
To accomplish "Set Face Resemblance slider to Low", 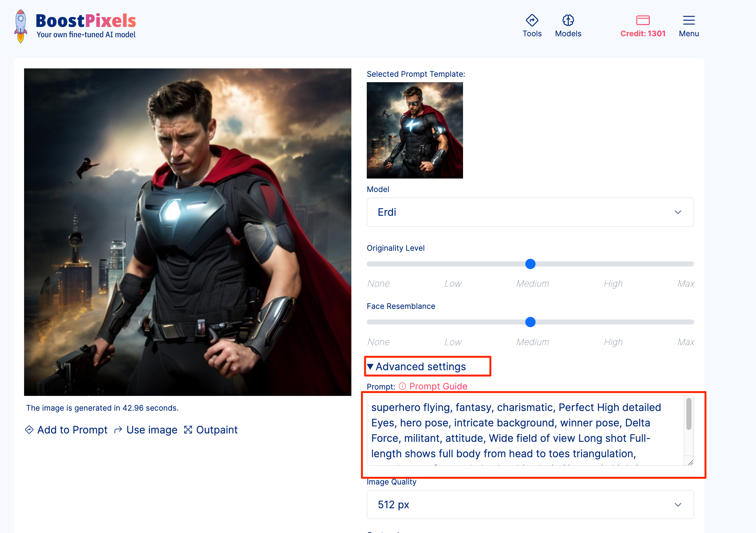I will tap(449, 322).
